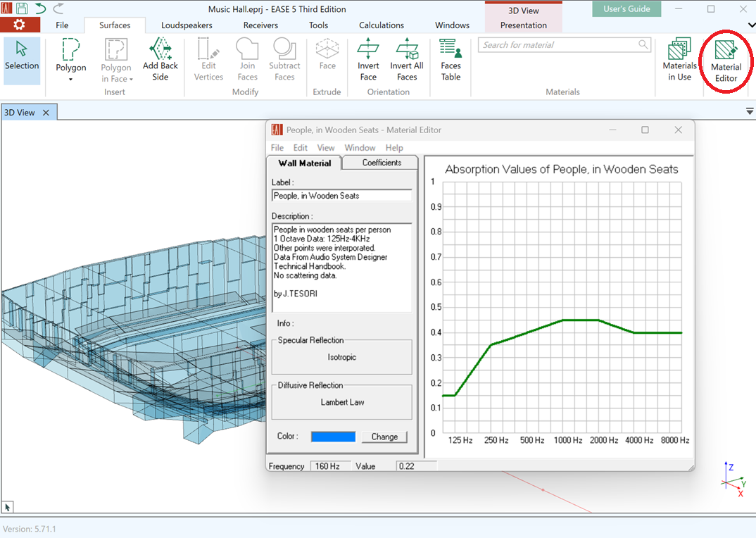Click the Subtract Faces tool
Viewport: 756px width, 538px height.
tap(284, 60)
